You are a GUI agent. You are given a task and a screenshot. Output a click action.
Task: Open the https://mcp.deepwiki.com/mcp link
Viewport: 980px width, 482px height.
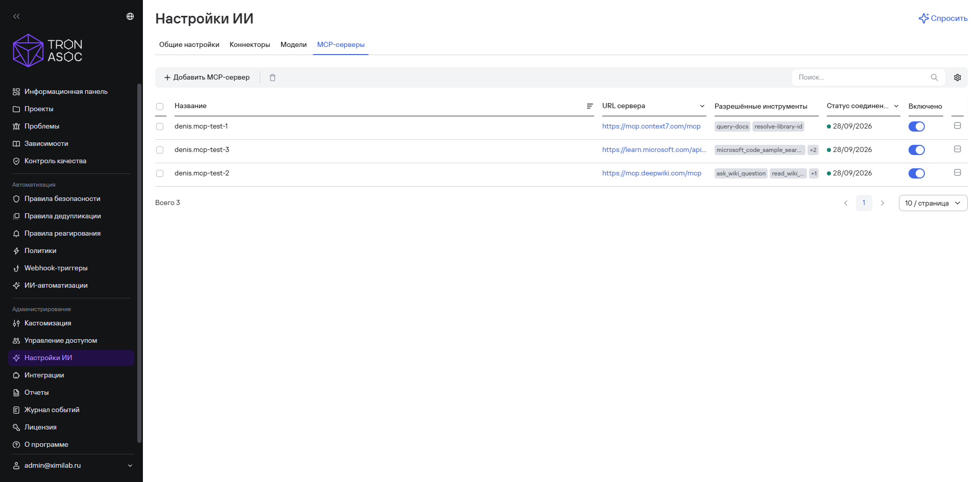pos(652,173)
